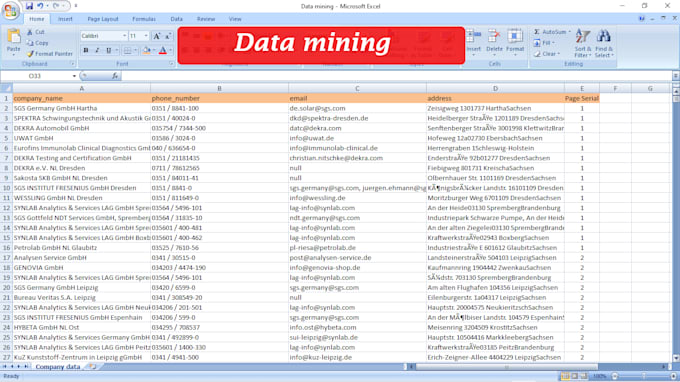Image resolution: width=680 pixels, height=382 pixels.
Task: Open Find & Select binoculars
Action: click(604, 43)
